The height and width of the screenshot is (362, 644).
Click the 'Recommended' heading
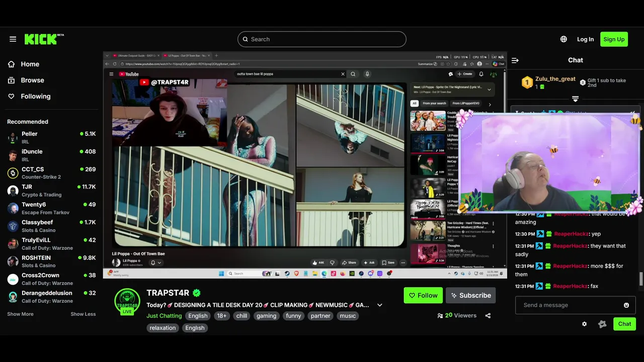point(28,122)
